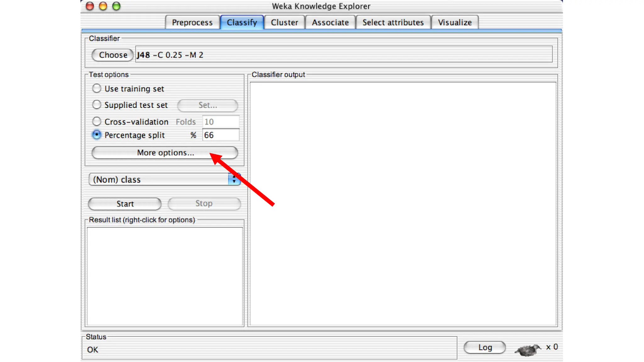Switch to the Preprocess tab
Screen dimensions: 644x362
click(192, 23)
